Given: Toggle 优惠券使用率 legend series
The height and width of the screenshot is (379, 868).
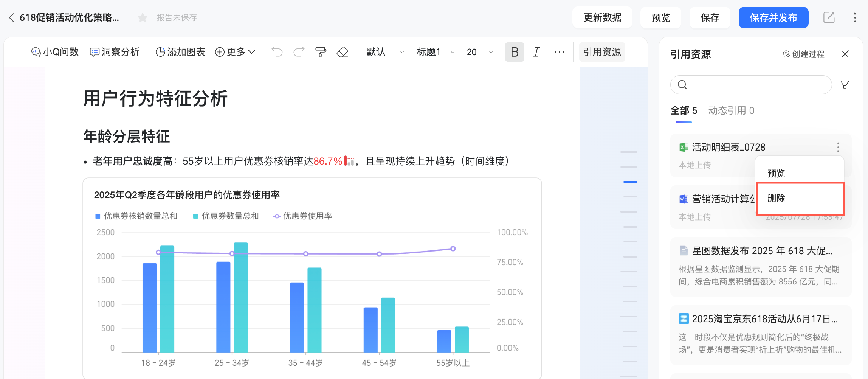Looking at the screenshot, I should (x=303, y=216).
